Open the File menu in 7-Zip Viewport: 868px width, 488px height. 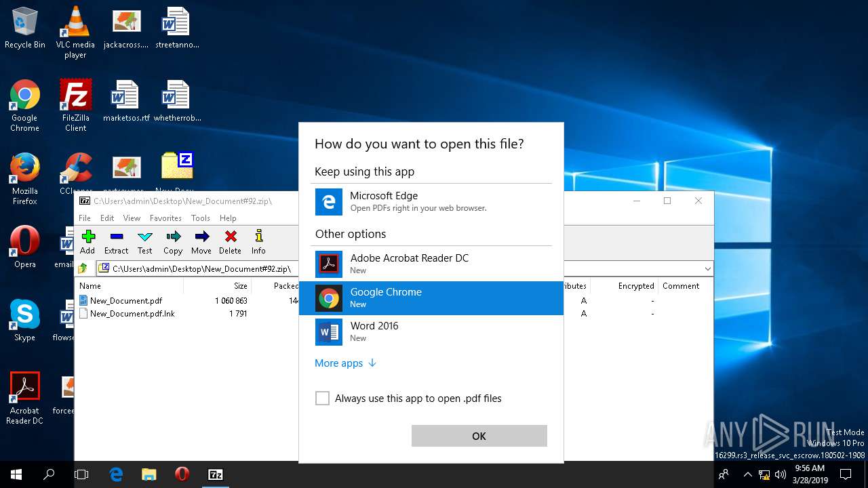click(85, 218)
